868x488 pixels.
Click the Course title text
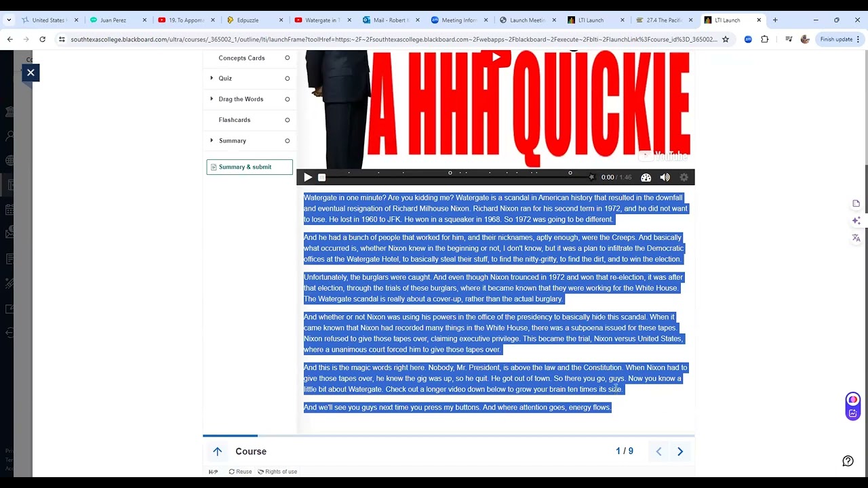(251, 451)
